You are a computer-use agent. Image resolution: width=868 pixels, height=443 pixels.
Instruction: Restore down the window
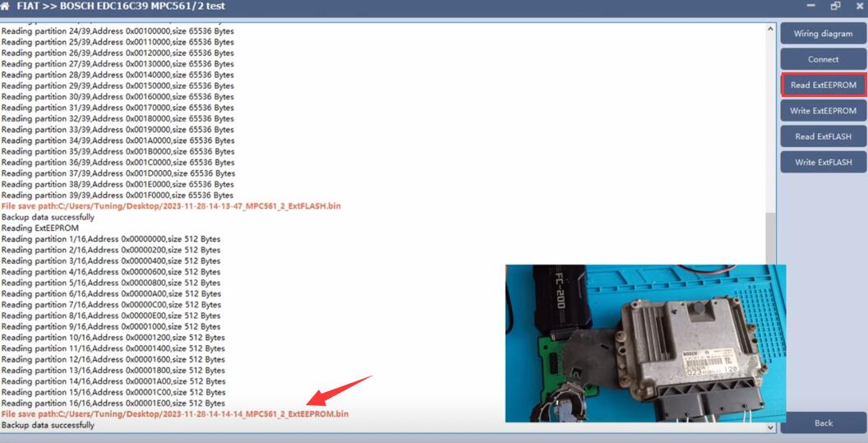835,6
